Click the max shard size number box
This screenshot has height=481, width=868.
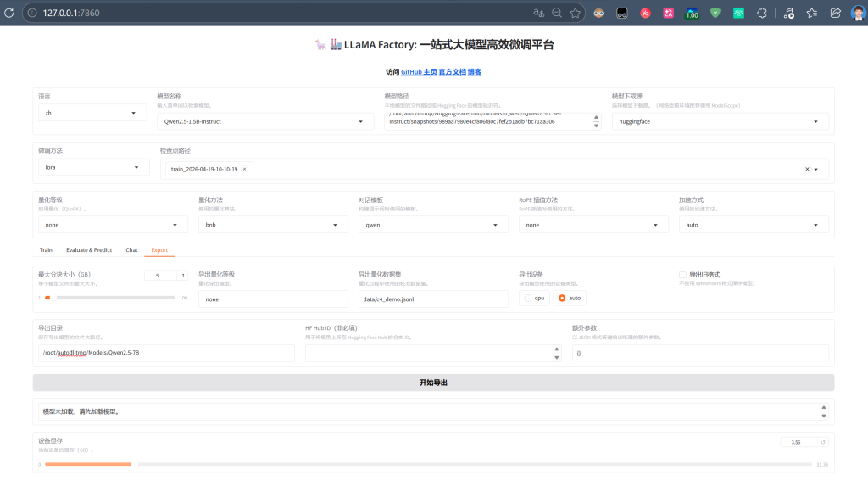[160, 276]
